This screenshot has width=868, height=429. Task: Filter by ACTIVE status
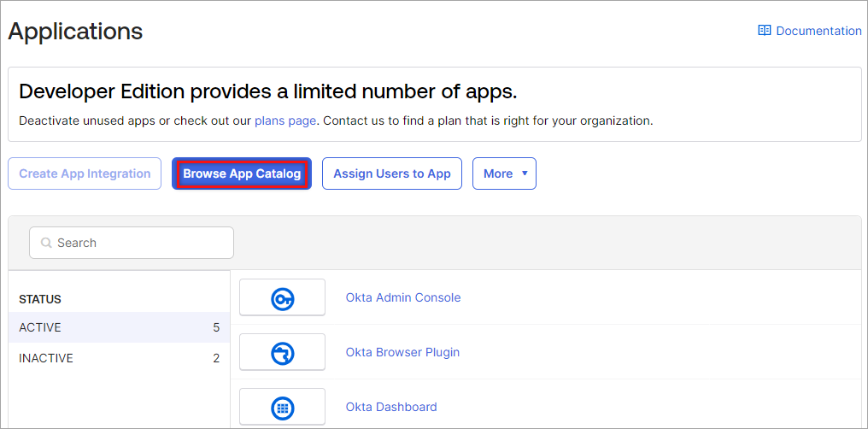pyautogui.click(x=40, y=327)
